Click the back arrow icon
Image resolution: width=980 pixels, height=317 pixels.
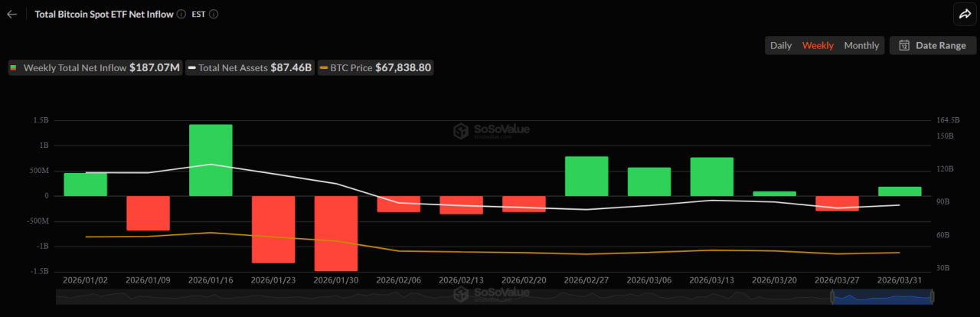(x=11, y=14)
